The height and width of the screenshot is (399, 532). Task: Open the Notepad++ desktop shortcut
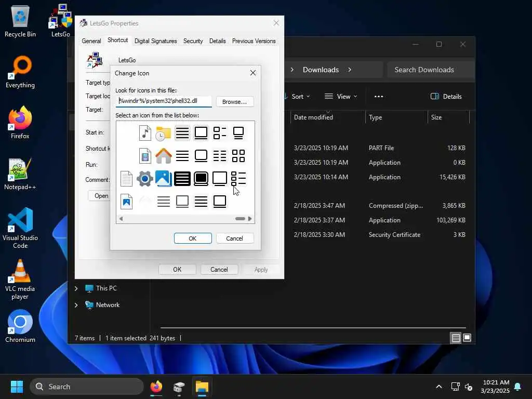[x=20, y=174]
